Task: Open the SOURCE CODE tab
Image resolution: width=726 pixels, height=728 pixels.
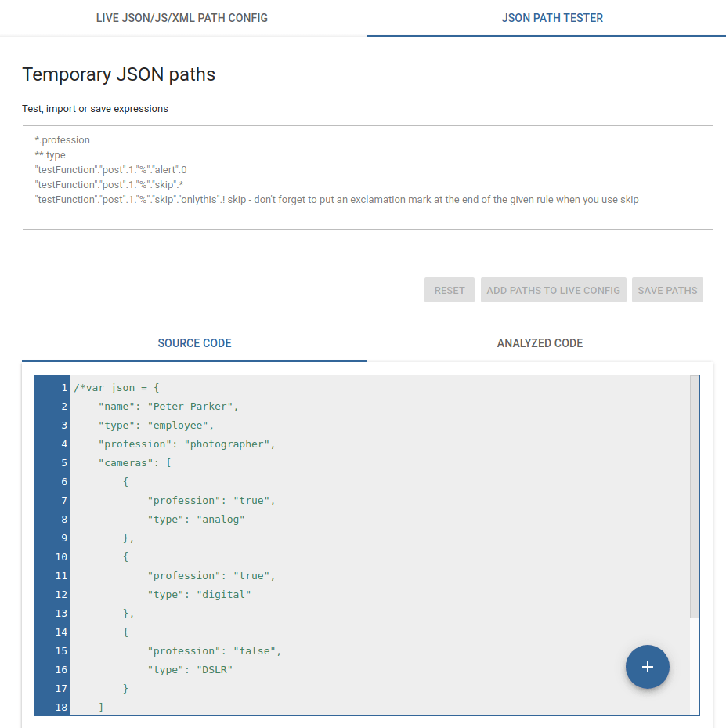Action: tap(194, 342)
